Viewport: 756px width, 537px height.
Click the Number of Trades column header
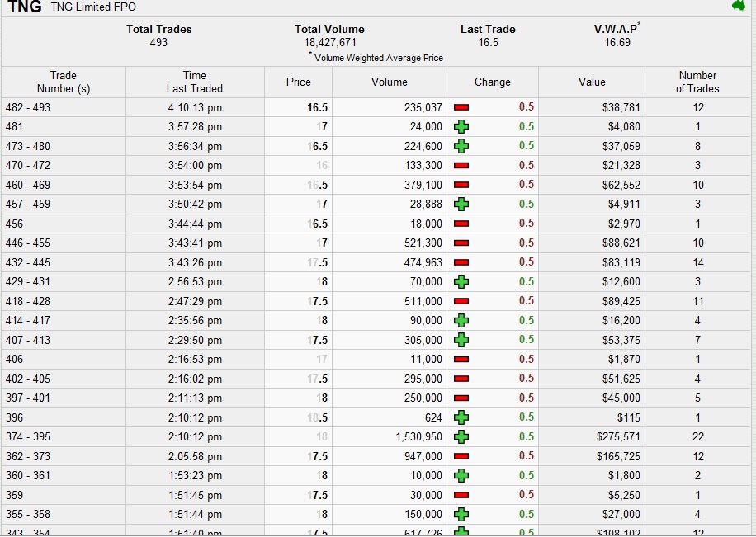(x=697, y=82)
